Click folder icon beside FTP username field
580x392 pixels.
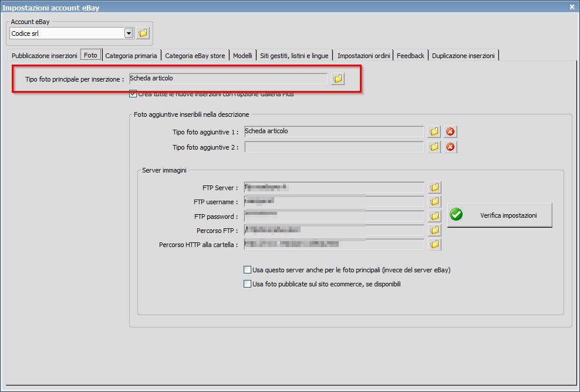click(x=434, y=201)
